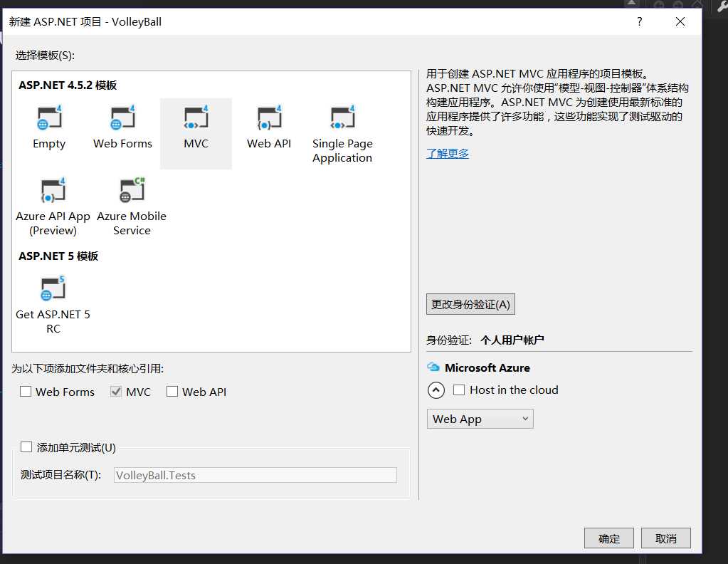This screenshot has width=728, height=564.
Task: Collapse the Microsoft Azure section chevron
Action: [x=436, y=390]
